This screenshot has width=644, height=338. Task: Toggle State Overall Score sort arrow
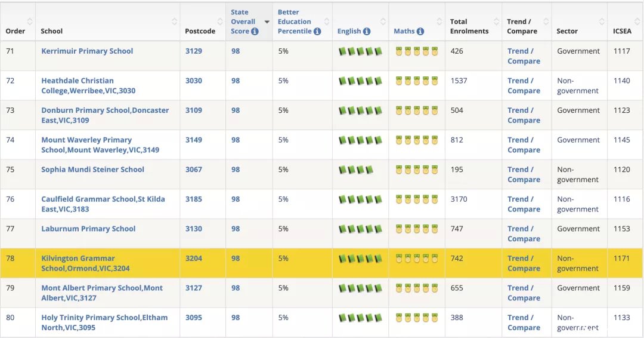pos(267,21)
